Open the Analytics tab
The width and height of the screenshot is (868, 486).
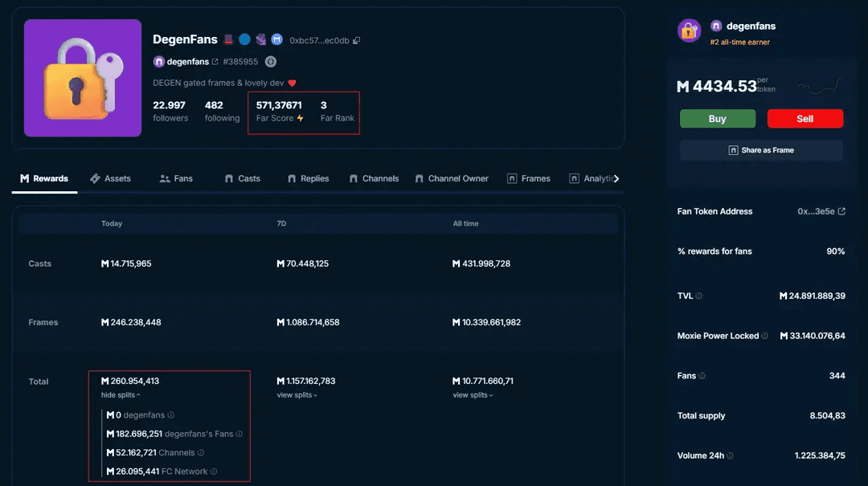[x=592, y=178]
